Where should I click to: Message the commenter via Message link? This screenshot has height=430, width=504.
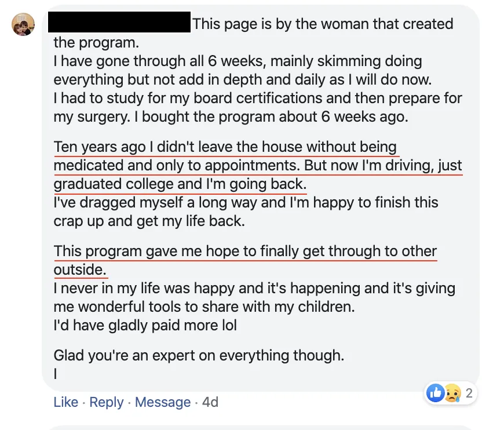(163, 402)
